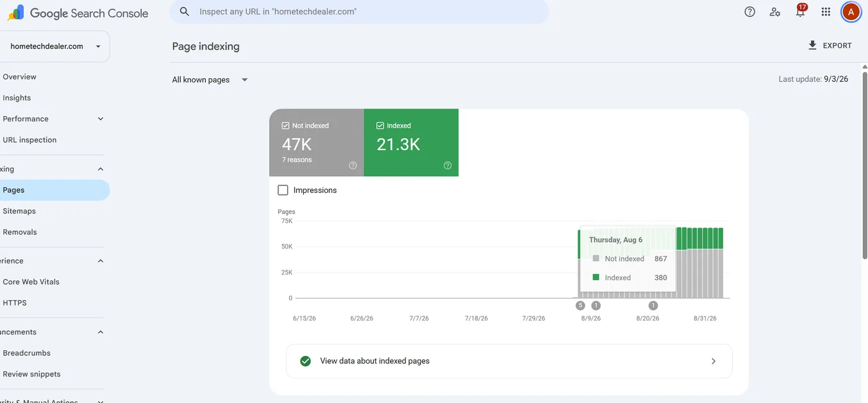Click help icon on Indexed card
868x403 pixels.
(448, 166)
